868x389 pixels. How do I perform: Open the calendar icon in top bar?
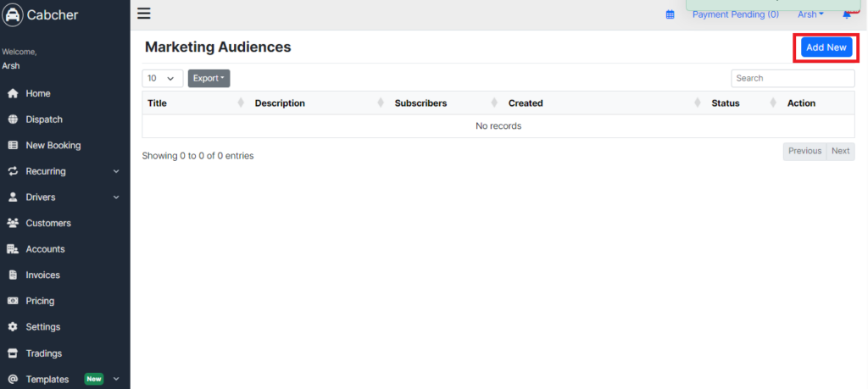pyautogui.click(x=670, y=15)
